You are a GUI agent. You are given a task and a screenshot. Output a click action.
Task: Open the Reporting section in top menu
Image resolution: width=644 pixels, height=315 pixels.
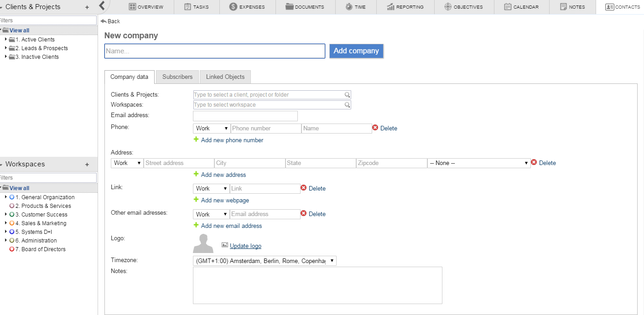coord(405,7)
